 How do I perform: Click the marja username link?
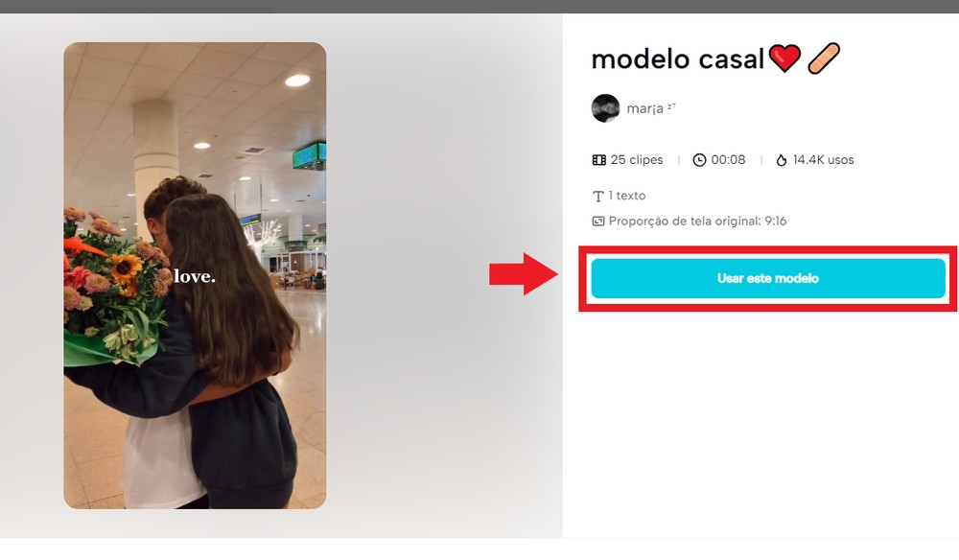(x=644, y=108)
